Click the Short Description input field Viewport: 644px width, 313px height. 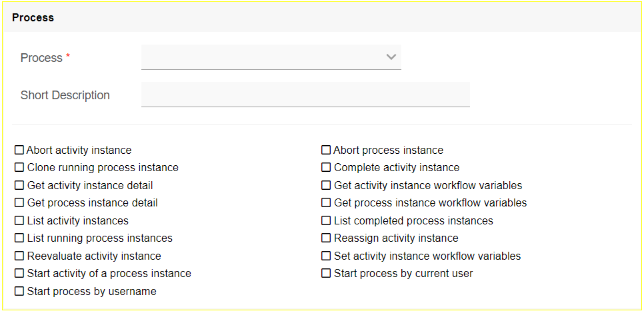pos(305,95)
